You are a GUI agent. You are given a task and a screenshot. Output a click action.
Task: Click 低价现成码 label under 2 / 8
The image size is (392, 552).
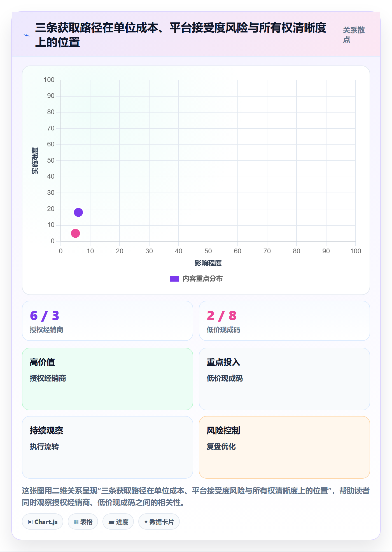(x=223, y=330)
